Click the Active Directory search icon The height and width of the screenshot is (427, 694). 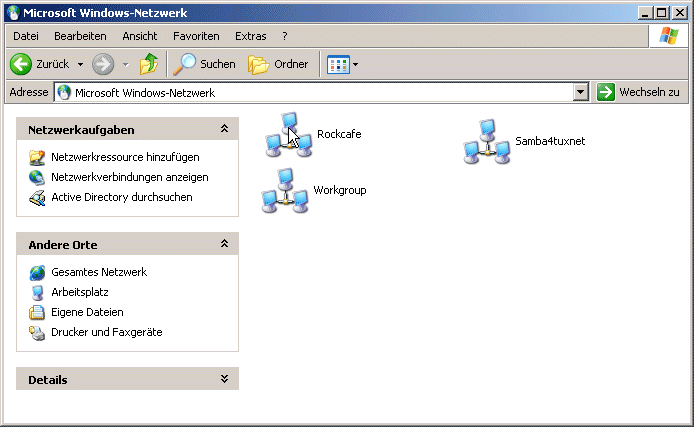pos(37,197)
